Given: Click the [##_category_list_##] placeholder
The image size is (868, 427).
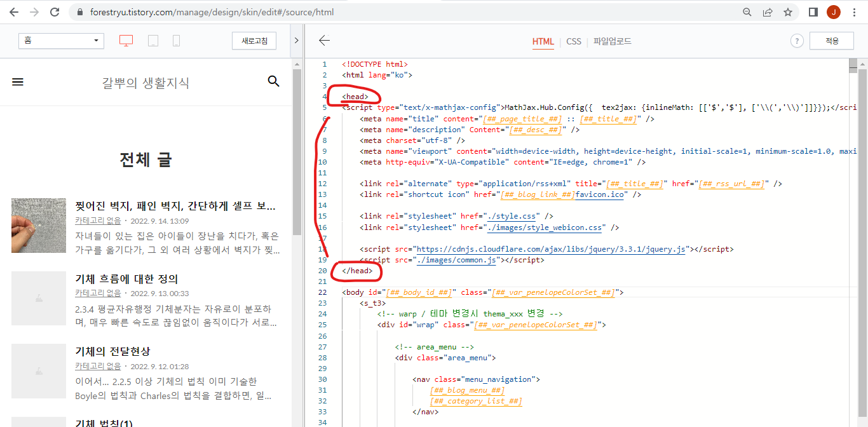Looking at the screenshot, I should [x=476, y=401].
